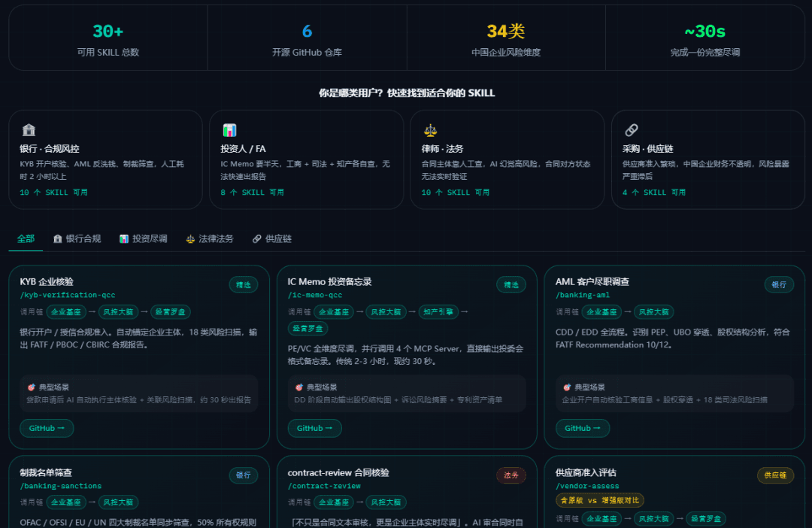Click 企业基座 chip in 制裁名单筛查 card
Viewport: 812px width, 528px height.
point(66,502)
